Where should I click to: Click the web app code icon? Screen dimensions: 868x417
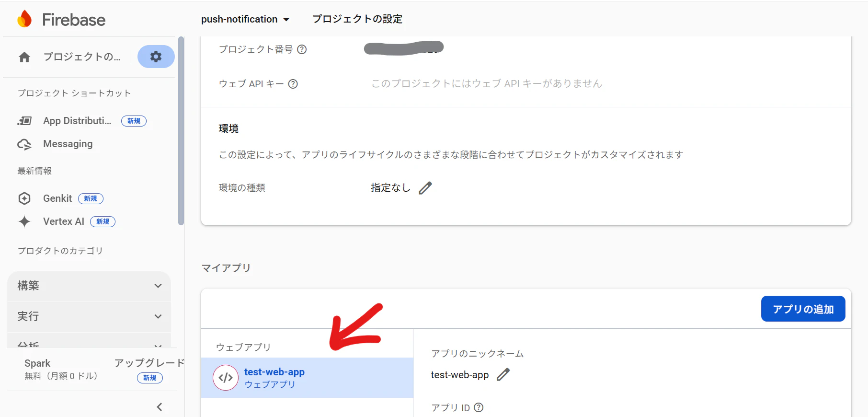[226, 378]
